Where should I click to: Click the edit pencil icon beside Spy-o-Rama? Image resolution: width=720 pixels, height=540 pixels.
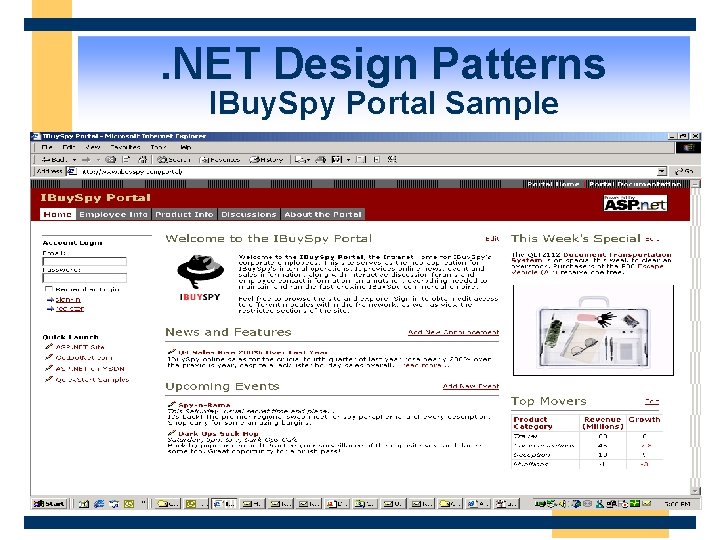tap(172, 405)
